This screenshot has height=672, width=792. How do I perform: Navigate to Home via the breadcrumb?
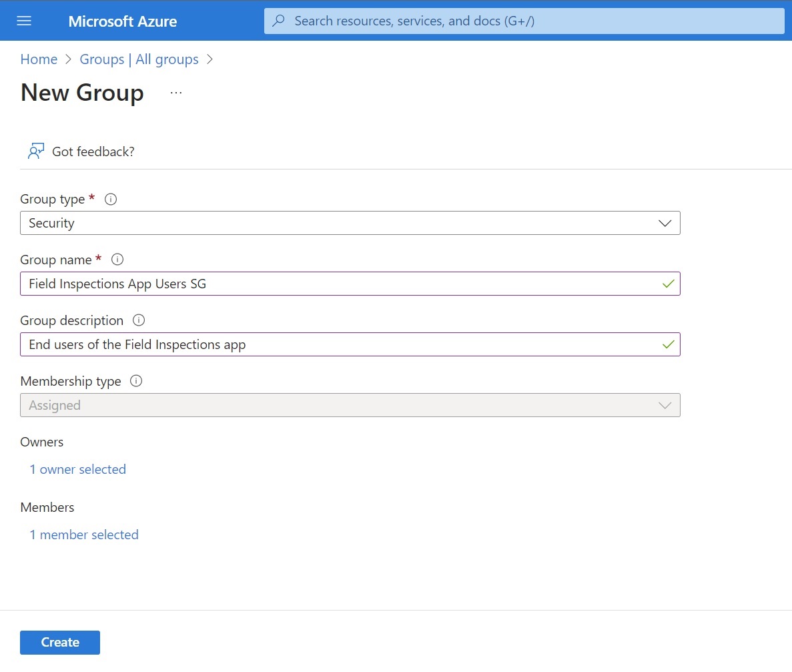[x=39, y=59]
